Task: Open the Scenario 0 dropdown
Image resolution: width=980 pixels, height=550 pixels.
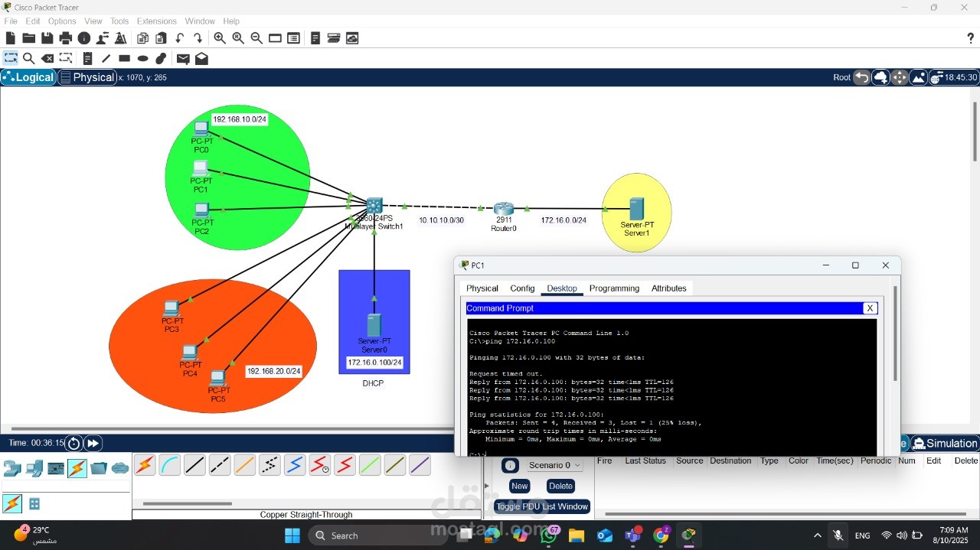Action: 554,465
